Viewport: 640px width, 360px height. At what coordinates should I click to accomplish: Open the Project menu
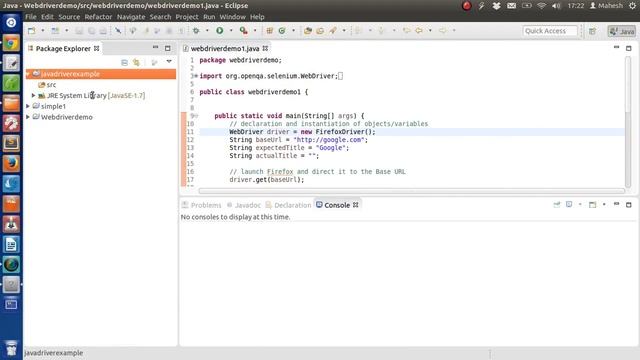click(x=187, y=17)
